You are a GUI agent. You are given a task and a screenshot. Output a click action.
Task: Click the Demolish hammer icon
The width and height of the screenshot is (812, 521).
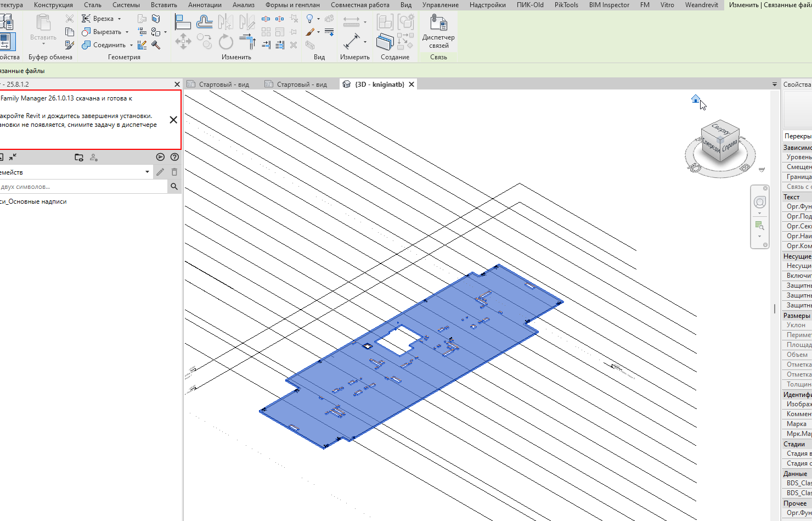coord(156,45)
